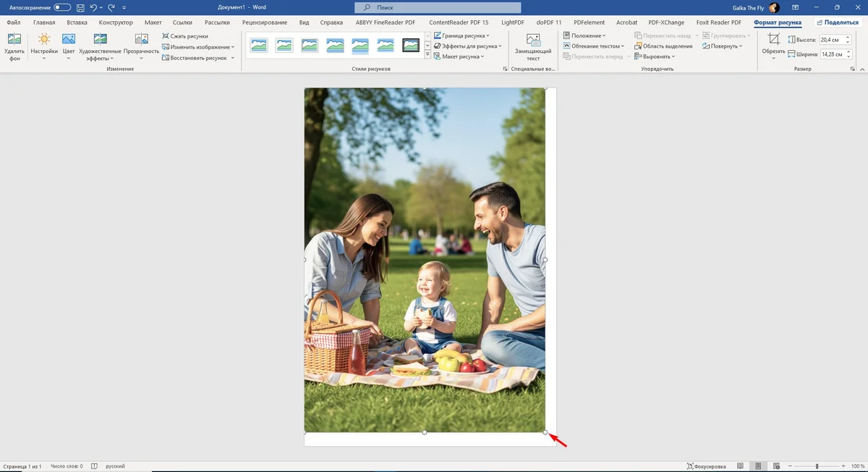Click the picnic family photo in document

click(x=425, y=261)
